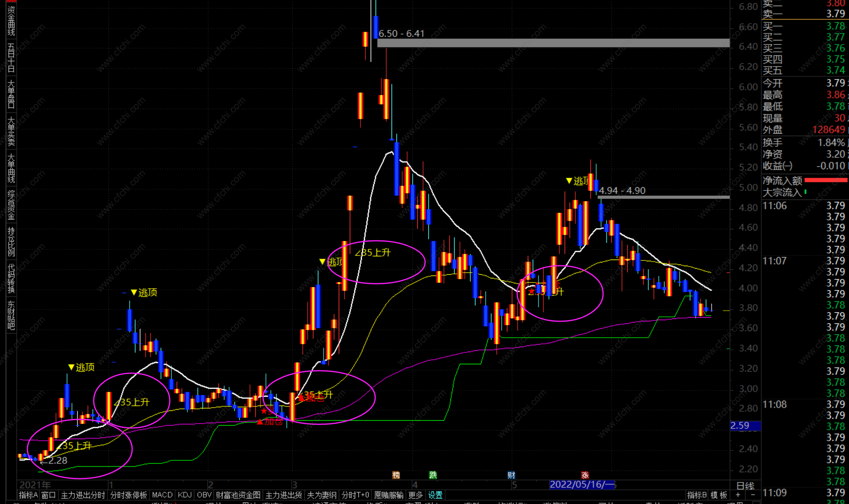Click the 设置 settings link
The width and height of the screenshot is (849, 504).
point(435,495)
